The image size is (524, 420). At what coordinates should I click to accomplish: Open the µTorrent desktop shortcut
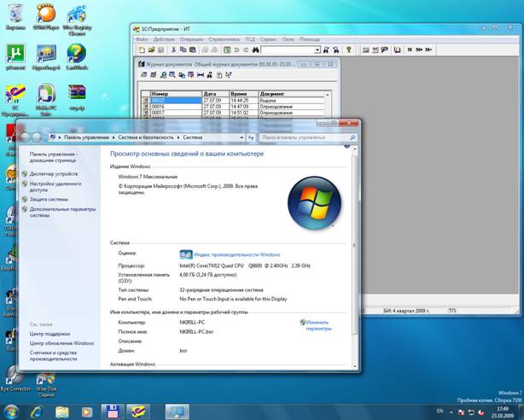tap(15, 57)
